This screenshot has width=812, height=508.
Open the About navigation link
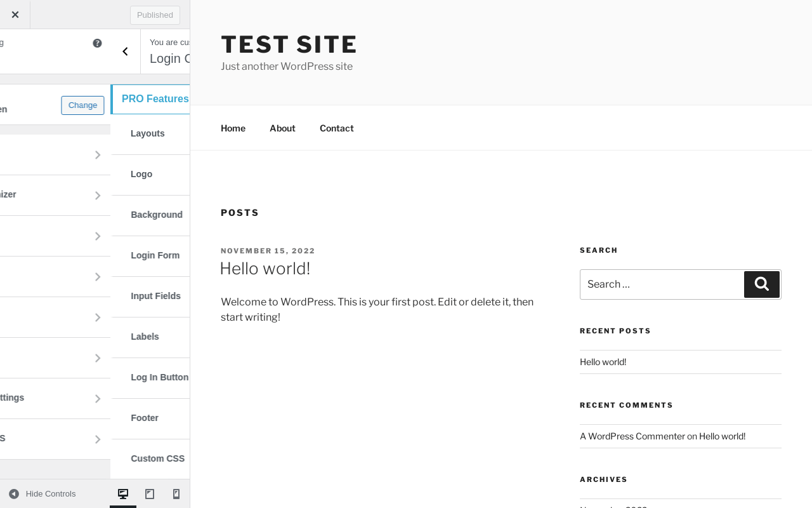click(x=282, y=128)
